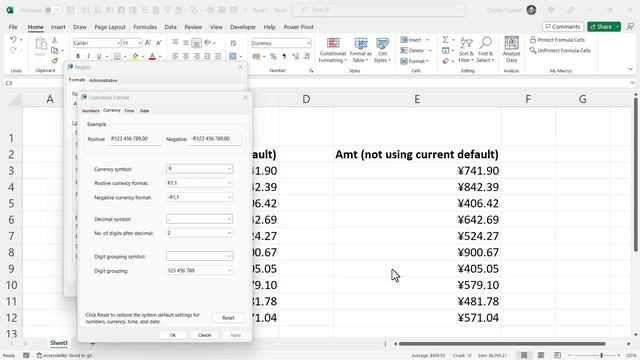Decrease the font size
The width and height of the screenshot is (640, 360).
pos(159,43)
